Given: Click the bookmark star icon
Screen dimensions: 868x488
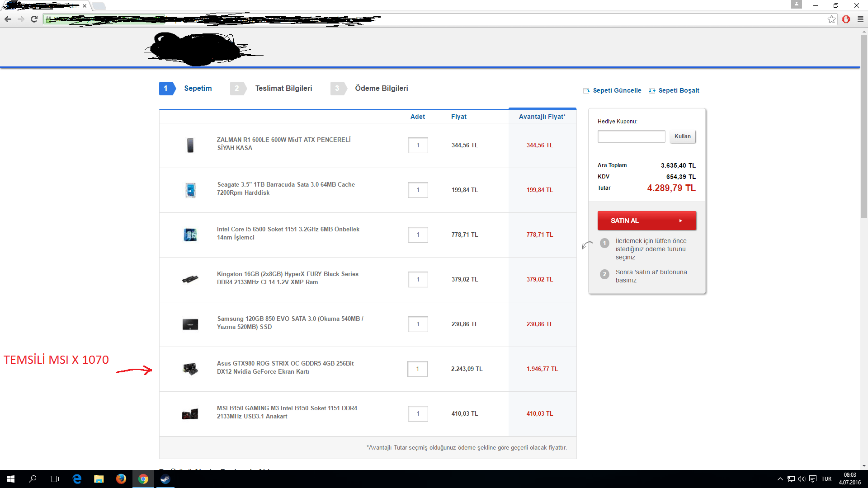Looking at the screenshot, I should click(831, 19).
